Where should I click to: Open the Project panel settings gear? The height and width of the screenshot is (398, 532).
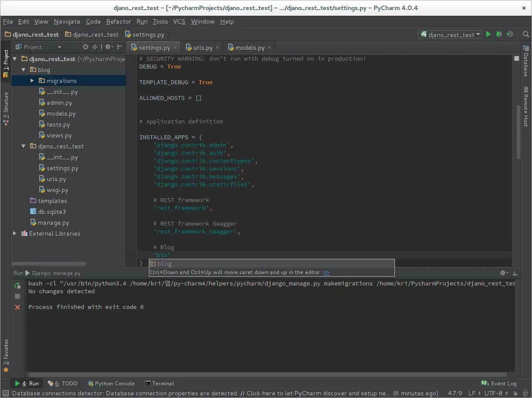coord(108,47)
